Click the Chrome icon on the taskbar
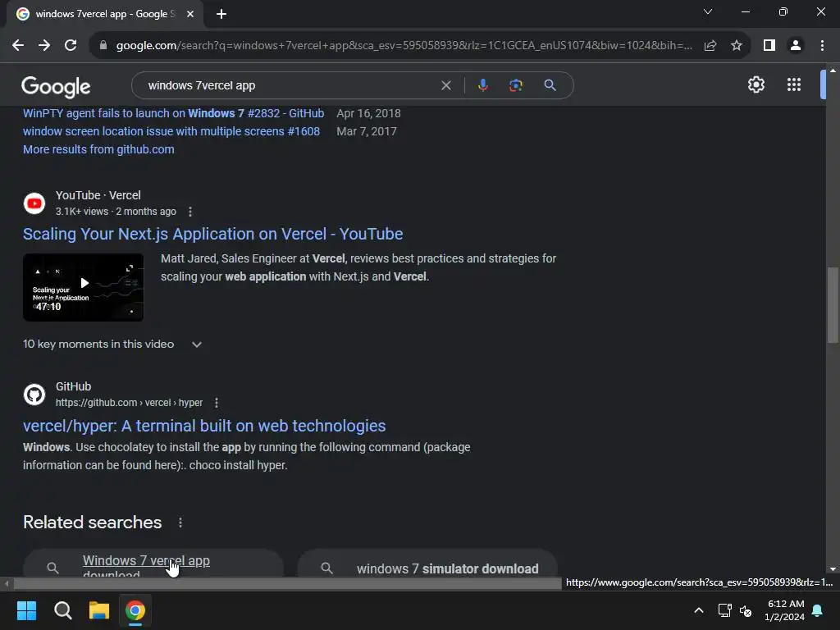 (x=135, y=610)
